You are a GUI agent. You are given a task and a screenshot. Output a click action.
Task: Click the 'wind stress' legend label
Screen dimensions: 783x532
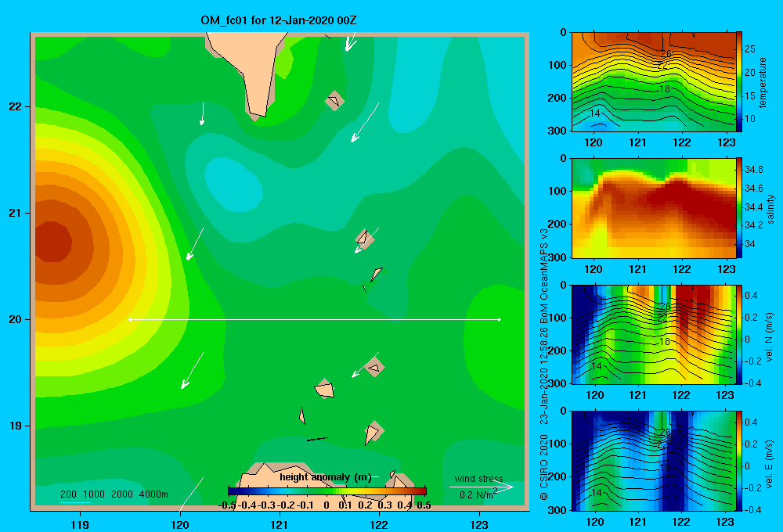point(479,478)
